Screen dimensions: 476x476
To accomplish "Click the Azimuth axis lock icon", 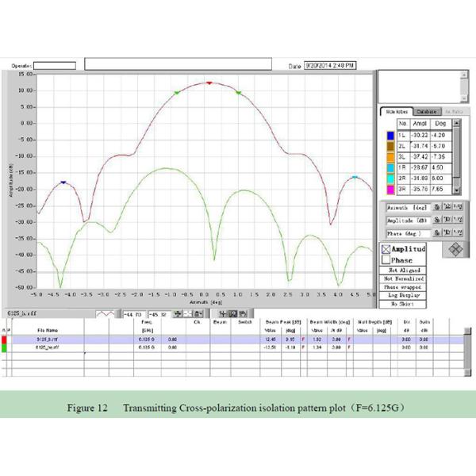I will pos(437,208).
